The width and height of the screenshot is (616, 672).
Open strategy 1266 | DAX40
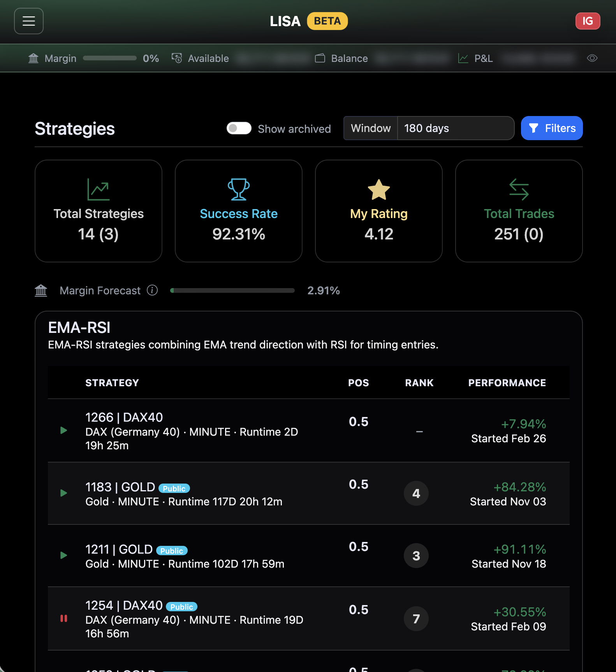coord(124,417)
